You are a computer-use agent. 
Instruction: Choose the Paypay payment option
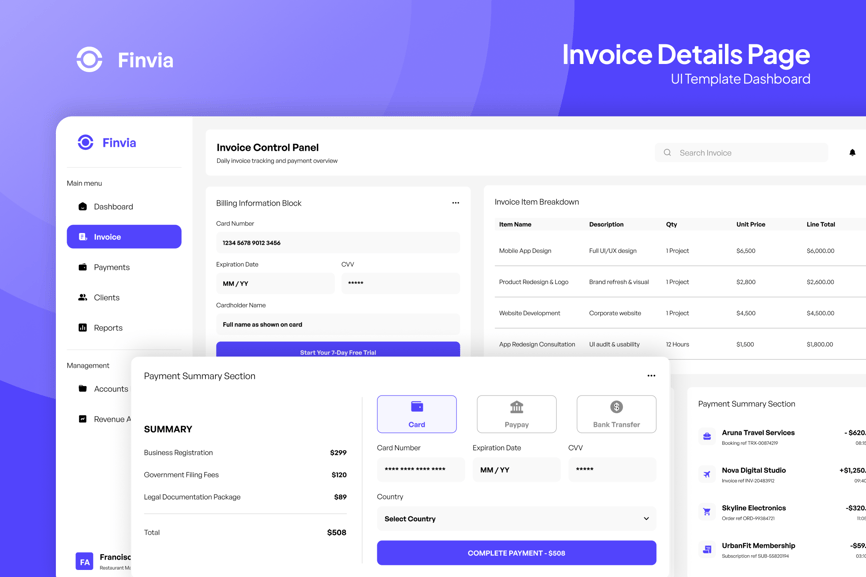516,414
